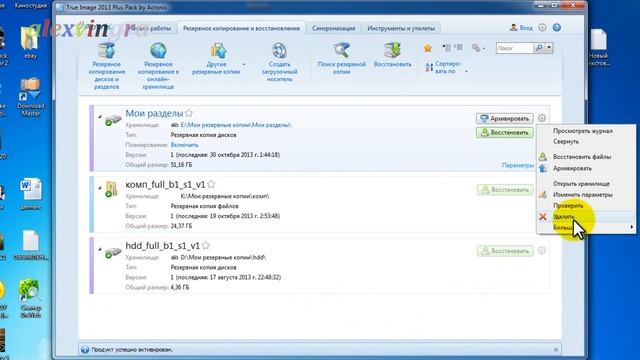The image size is (640, 360).
Task: Collapse the 'комп_full_b1_s1_v1' backup box arrow
Action: coord(100,188)
